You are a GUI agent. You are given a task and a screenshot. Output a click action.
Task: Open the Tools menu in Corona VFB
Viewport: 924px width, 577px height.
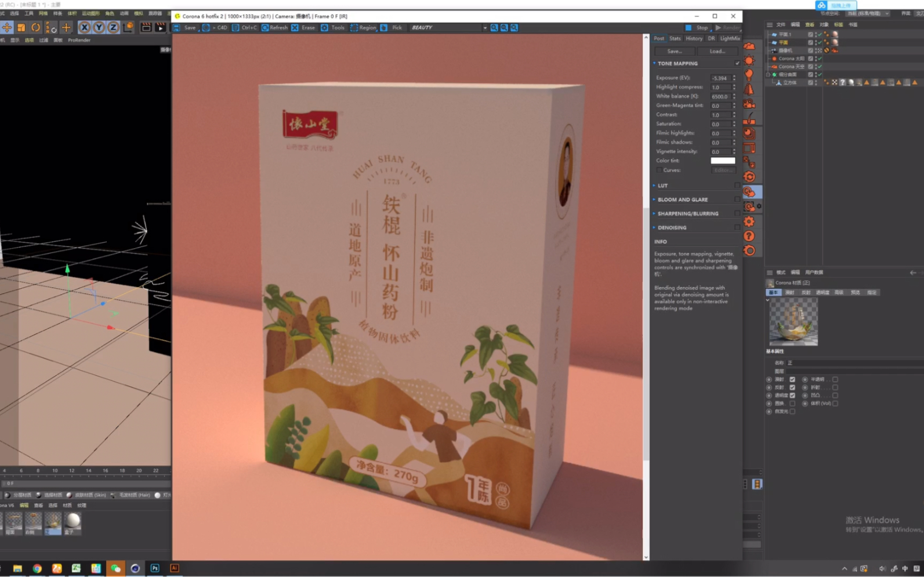coord(333,27)
